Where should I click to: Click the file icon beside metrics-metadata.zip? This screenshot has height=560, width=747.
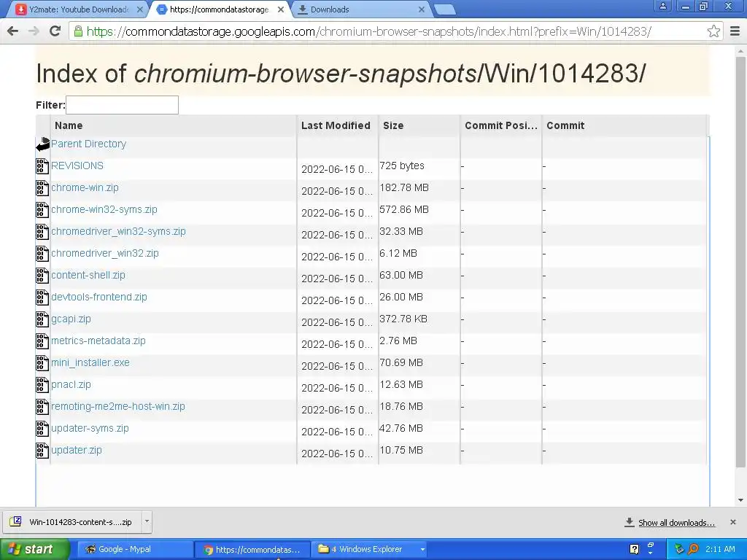pos(42,341)
